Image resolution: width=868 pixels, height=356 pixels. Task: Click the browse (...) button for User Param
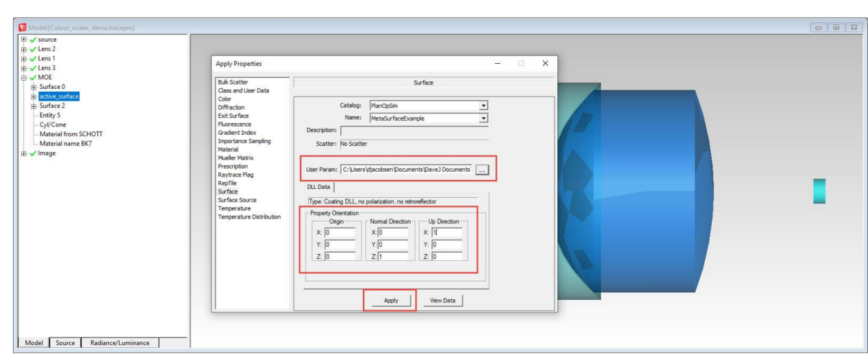coord(483,168)
